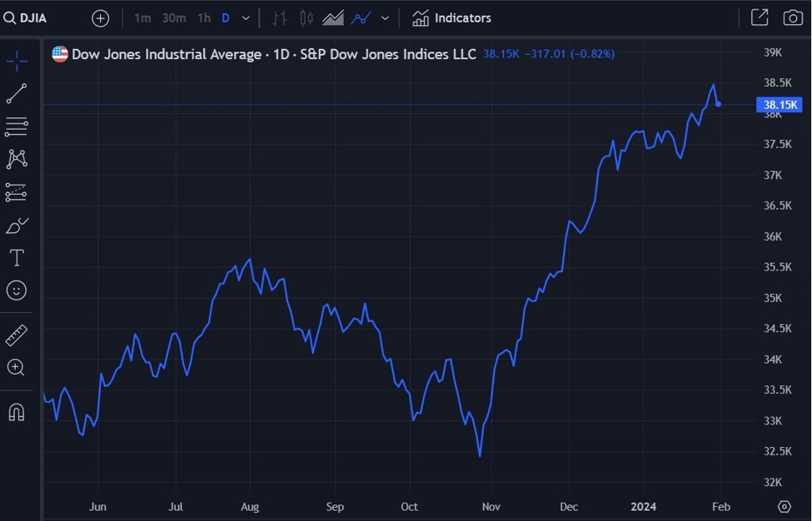Viewport: 812px width, 521px height.
Task: Select the Zoom In magnifier tool
Action: (x=16, y=367)
